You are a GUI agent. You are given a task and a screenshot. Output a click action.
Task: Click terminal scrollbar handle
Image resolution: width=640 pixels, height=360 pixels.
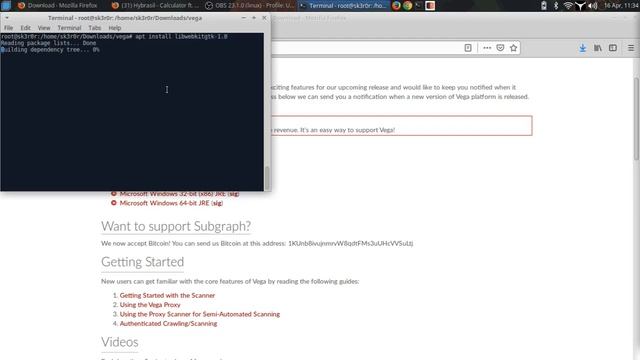click(x=267, y=178)
